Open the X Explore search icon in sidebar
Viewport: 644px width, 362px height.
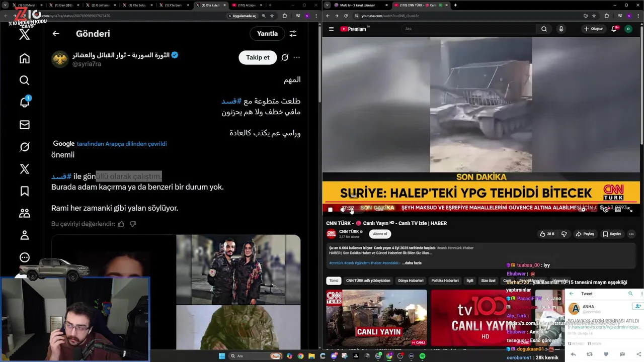click(x=24, y=80)
